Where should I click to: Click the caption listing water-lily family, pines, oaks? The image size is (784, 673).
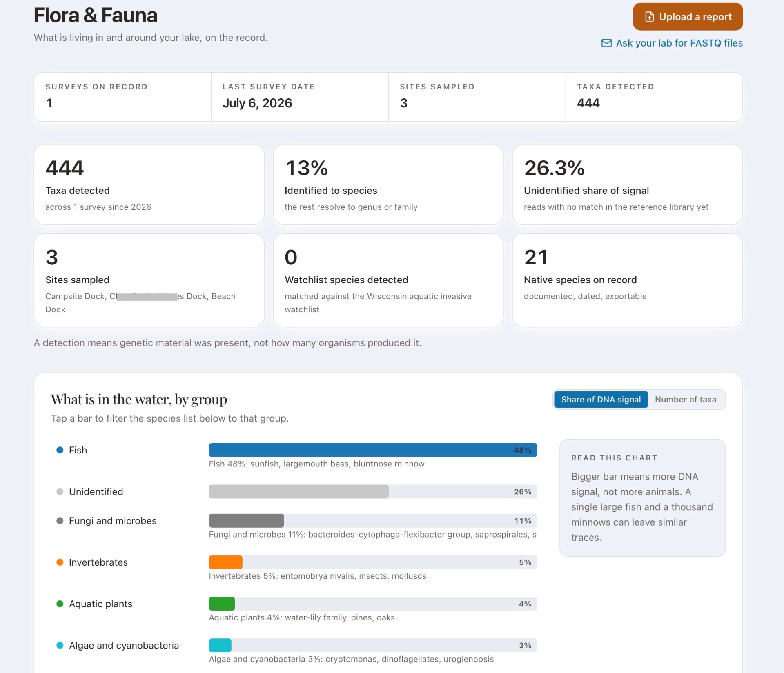click(302, 618)
